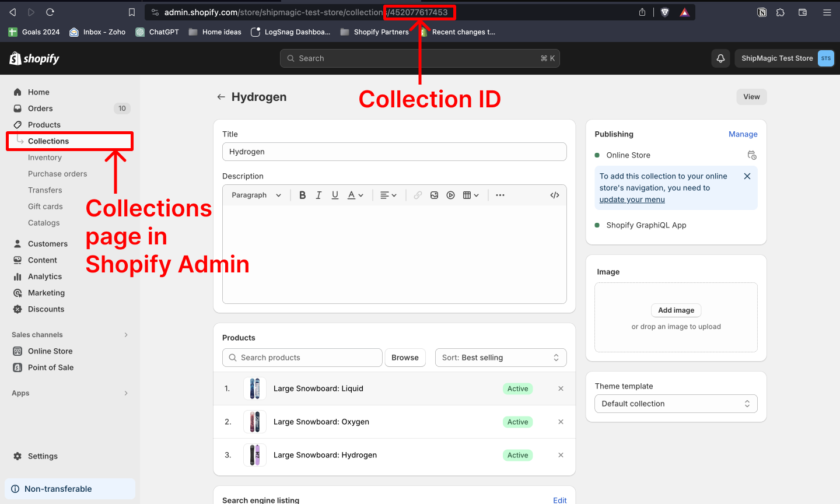Open the browser hamburger menu

pos(827,12)
